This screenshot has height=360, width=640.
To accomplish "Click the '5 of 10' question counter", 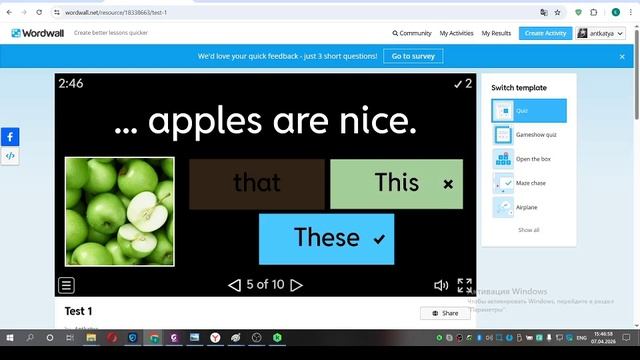I will [x=265, y=284].
